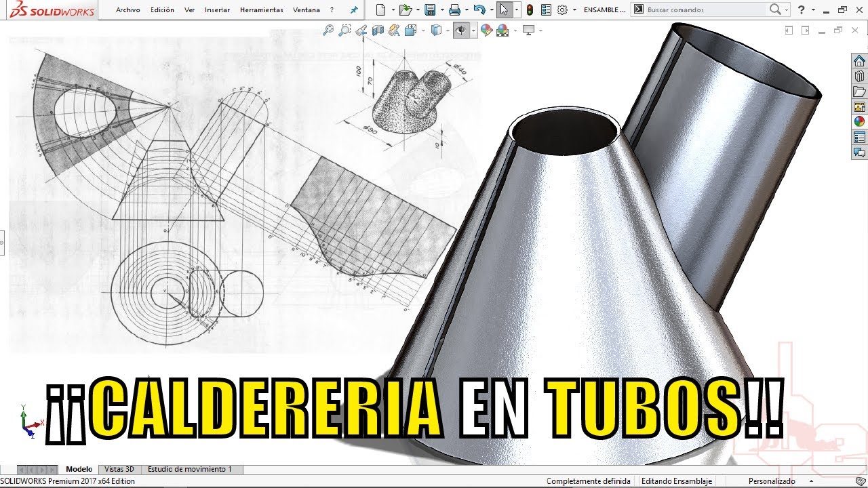Click the Dynamic Annotation Views icon
The width and height of the screenshot is (868, 488).
pos(394,30)
